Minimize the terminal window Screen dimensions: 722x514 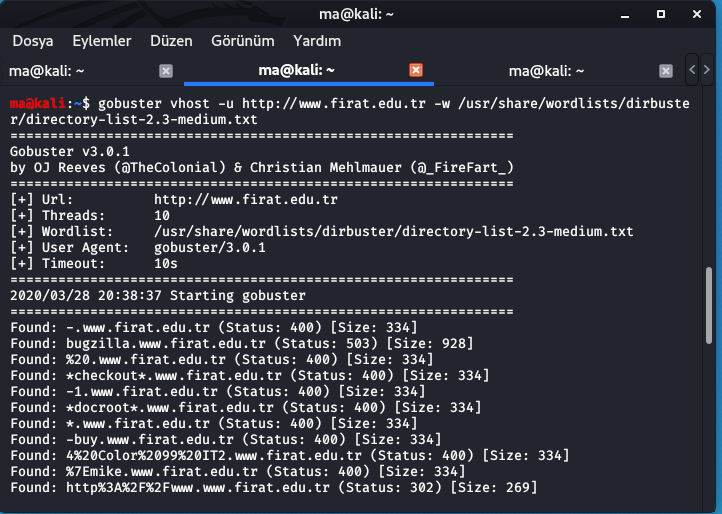click(x=625, y=15)
